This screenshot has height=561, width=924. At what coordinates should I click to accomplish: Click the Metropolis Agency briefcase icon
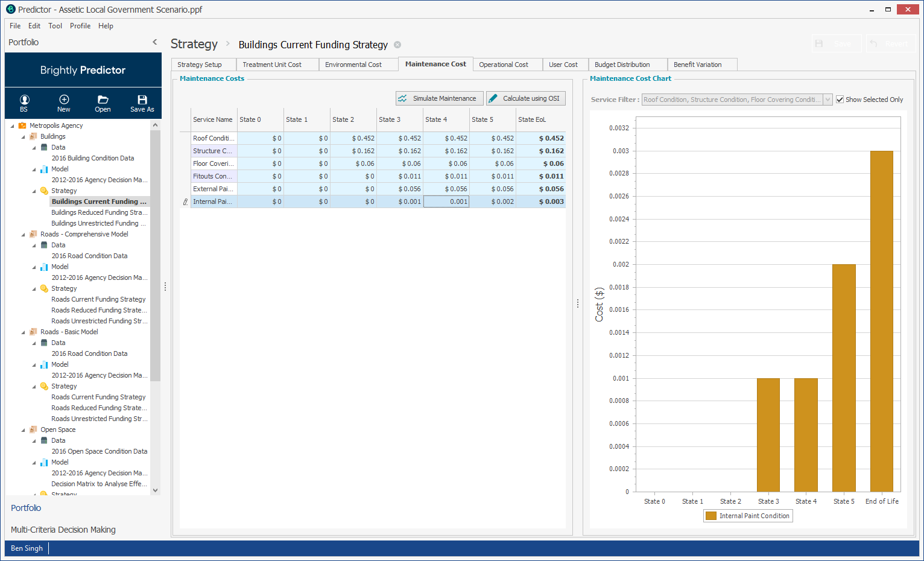pyautogui.click(x=22, y=125)
